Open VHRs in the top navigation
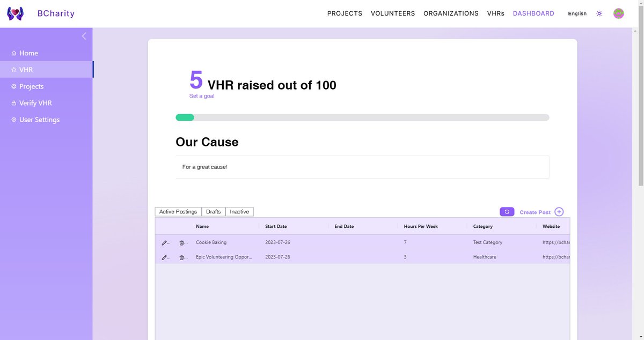644x340 pixels. tap(496, 13)
